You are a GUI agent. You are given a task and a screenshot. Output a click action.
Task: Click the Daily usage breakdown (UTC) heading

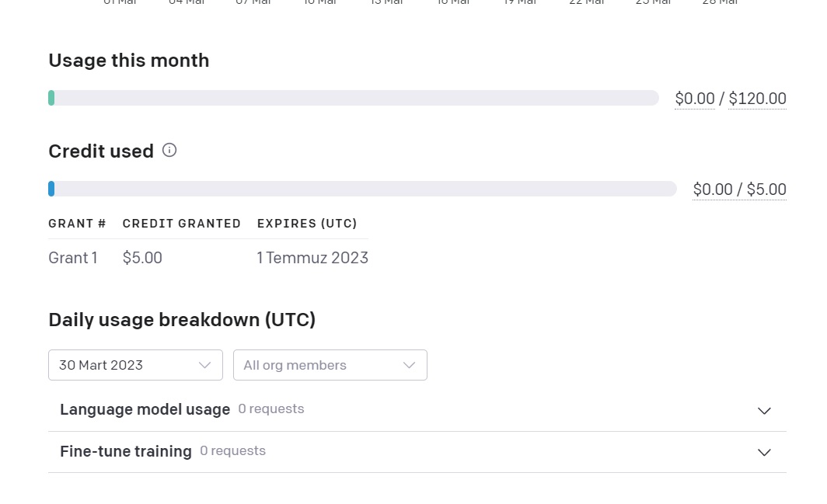tap(182, 320)
